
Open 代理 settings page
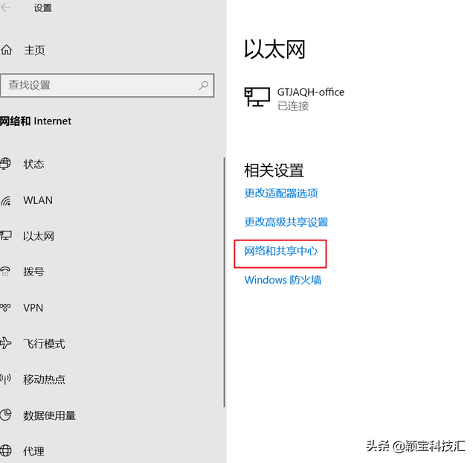[x=34, y=451]
